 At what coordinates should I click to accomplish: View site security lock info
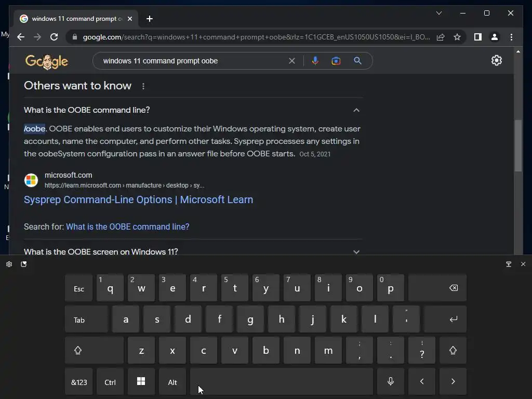point(75,37)
